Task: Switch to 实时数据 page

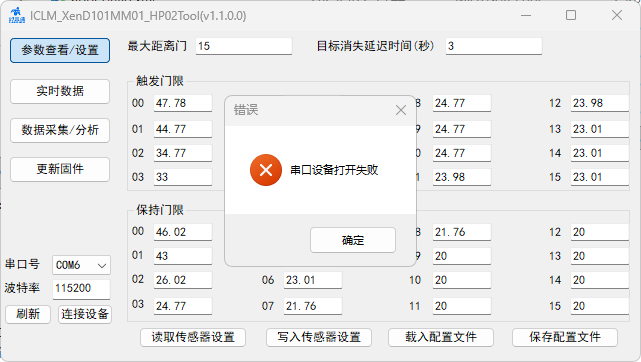Action: click(x=60, y=91)
